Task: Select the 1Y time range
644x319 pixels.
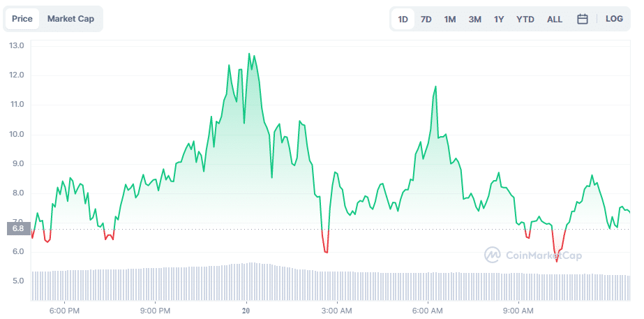Action: (x=499, y=19)
